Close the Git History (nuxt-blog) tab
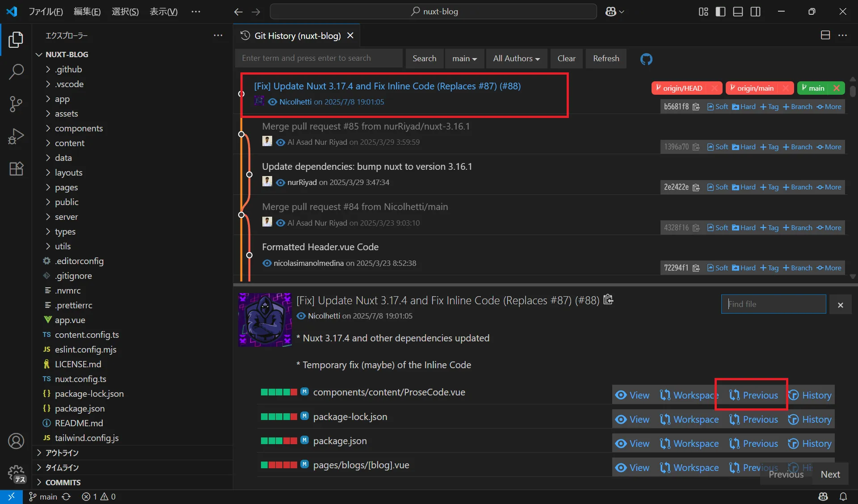Screen dimensions: 858x504 pos(350,35)
